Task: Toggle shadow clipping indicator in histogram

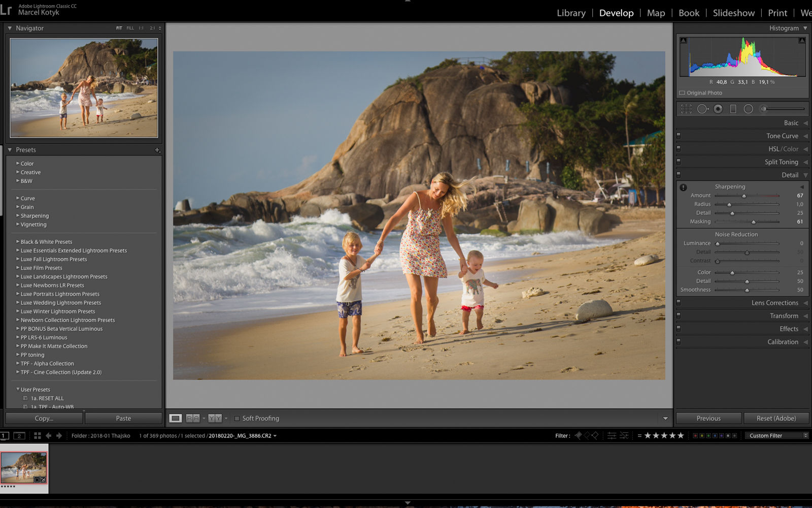Action: pos(684,41)
